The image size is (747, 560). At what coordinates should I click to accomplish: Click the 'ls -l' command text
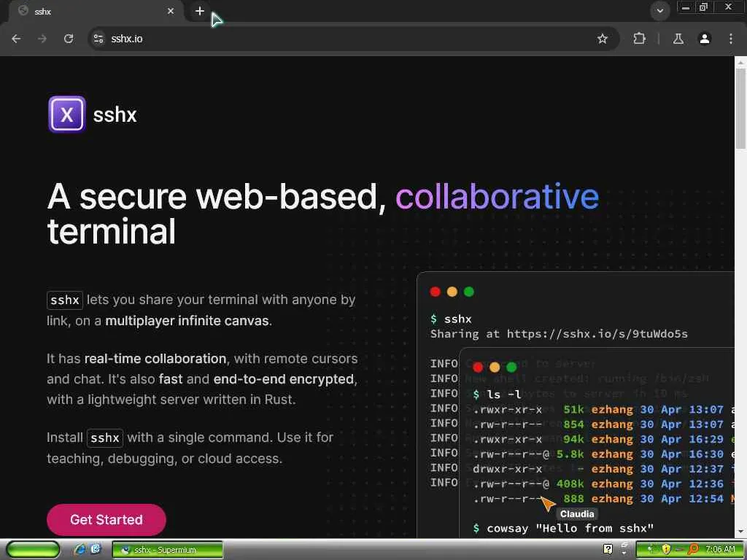503,394
